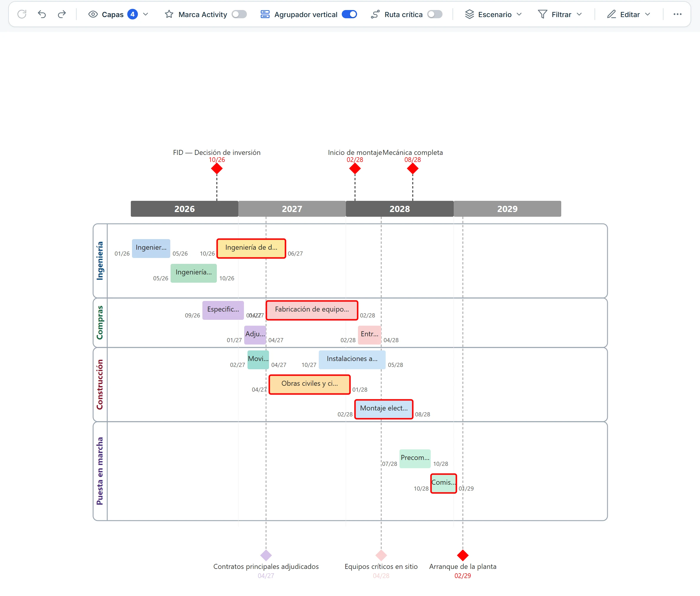This screenshot has width=700, height=596.
Task: Click the Capas menu label
Action: point(113,14)
